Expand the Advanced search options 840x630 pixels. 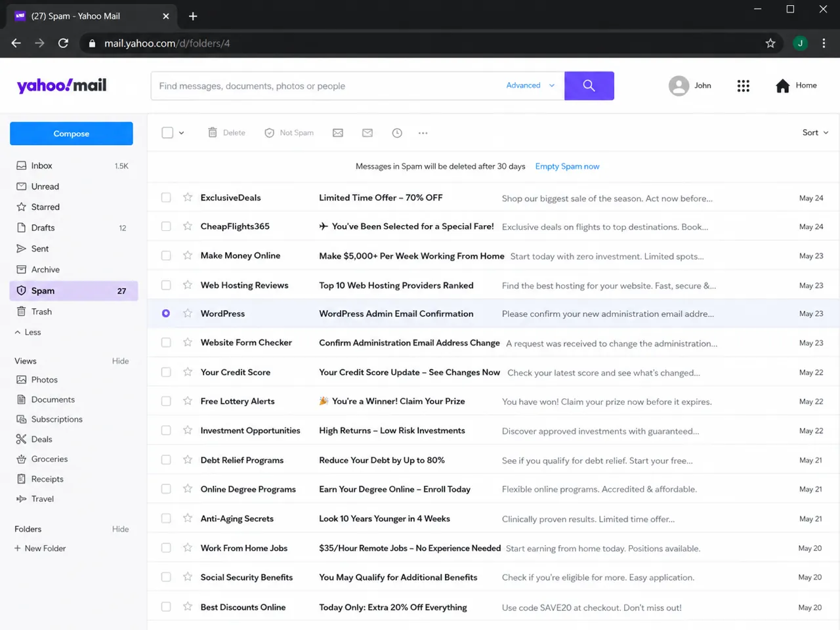530,85
